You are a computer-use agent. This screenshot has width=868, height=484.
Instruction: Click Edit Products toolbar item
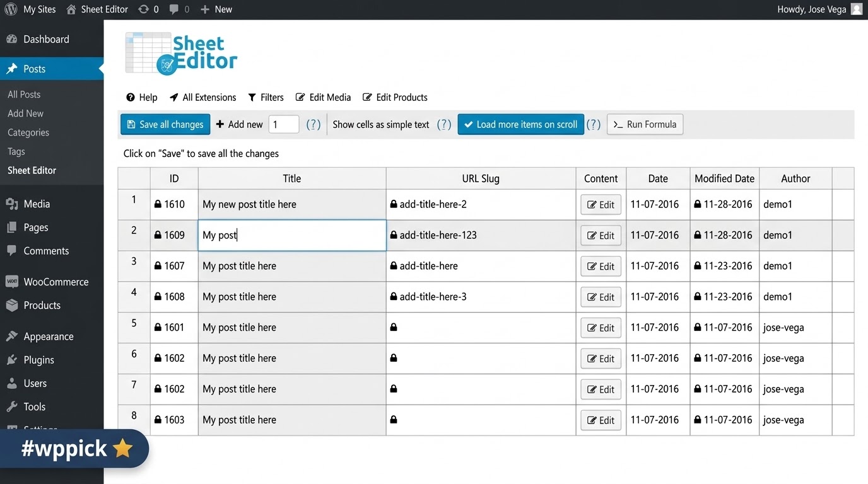[395, 97]
